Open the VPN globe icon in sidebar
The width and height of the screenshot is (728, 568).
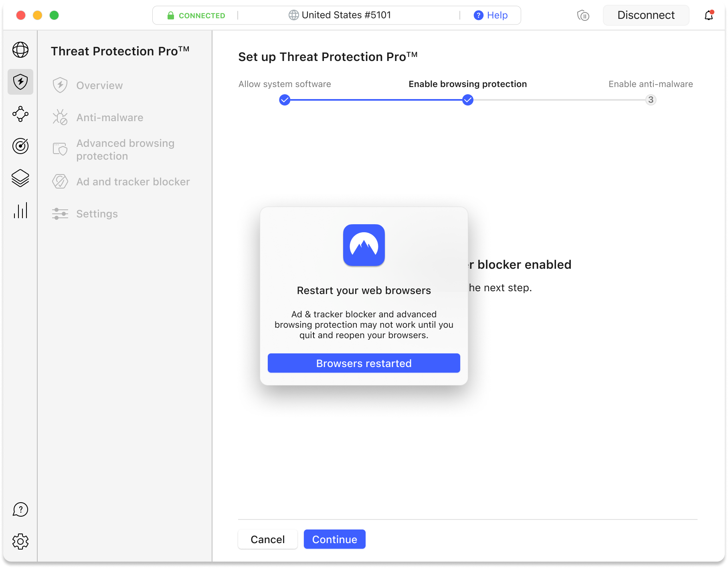pyautogui.click(x=20, y=50)
